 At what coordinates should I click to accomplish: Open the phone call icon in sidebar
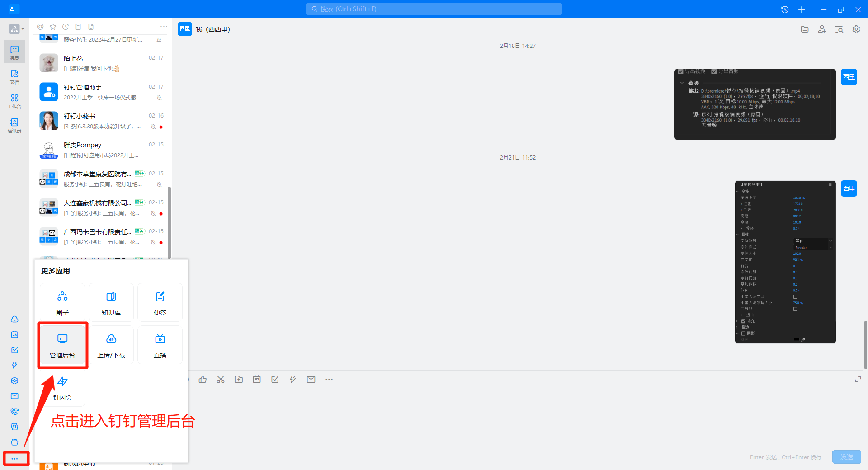(x=14, y=411)
